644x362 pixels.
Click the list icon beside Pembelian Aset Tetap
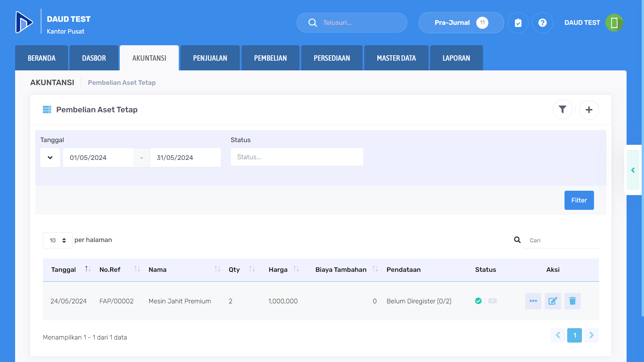[47, 109]
